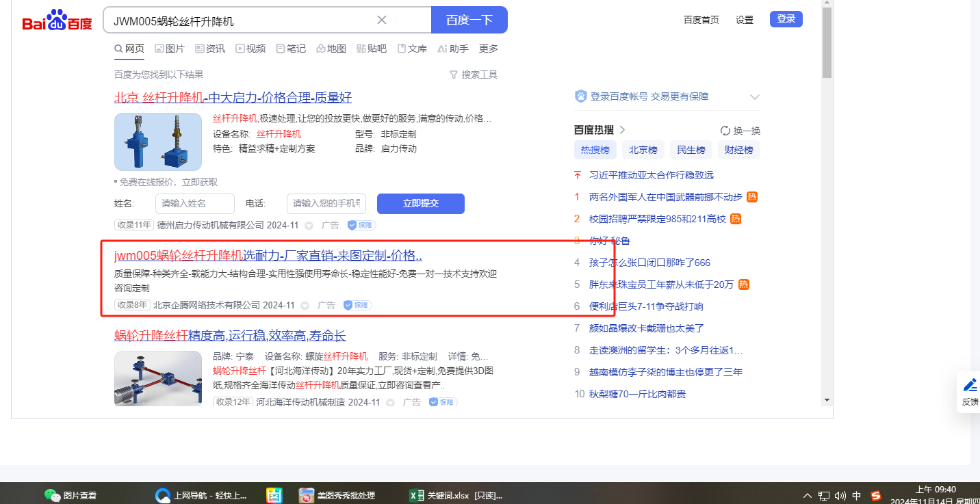
Task: Open hot search 两名外国军人在中国武器前挪不动步
Action: [666, 197]
